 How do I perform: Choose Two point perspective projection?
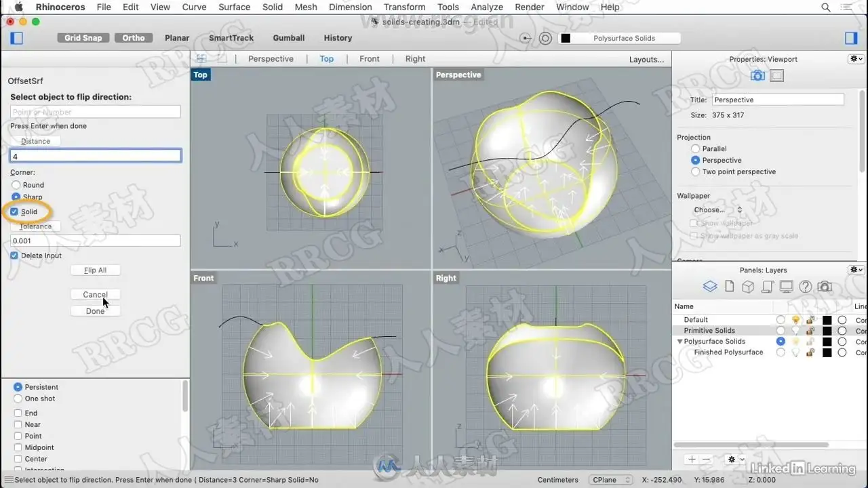coord(695,172)
